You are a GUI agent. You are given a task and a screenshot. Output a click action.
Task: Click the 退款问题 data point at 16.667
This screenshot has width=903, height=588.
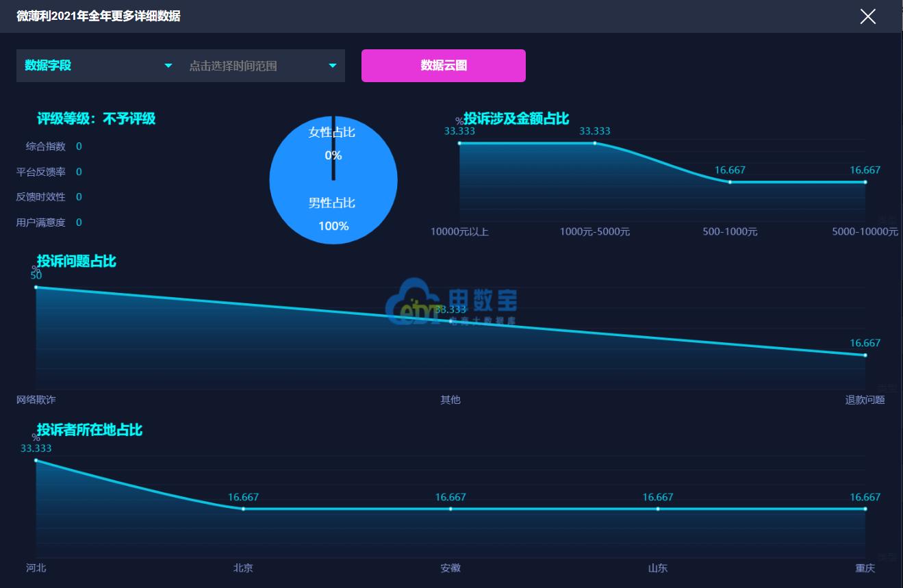click(x=865, y=355)
